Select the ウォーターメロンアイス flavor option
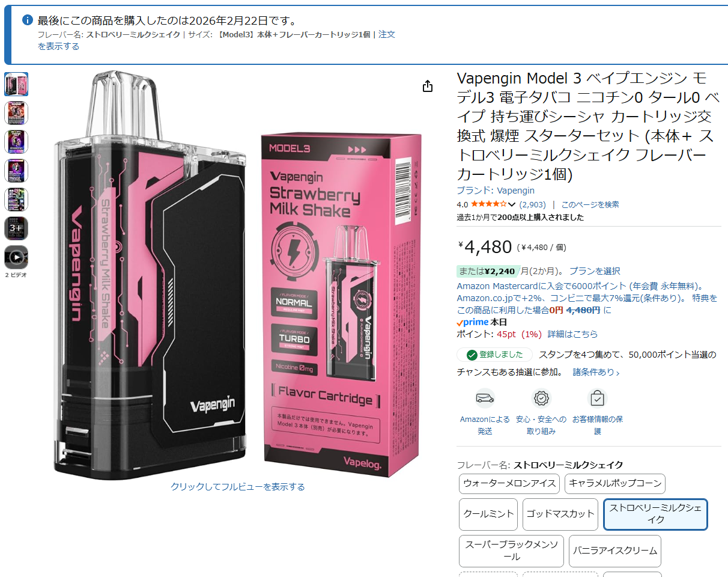Viewport: 728px width, 577px height. [509, 483]
